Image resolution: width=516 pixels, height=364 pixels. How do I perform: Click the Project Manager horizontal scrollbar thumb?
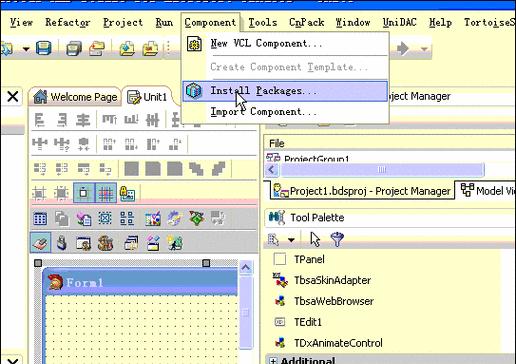[x=382, y=170]
